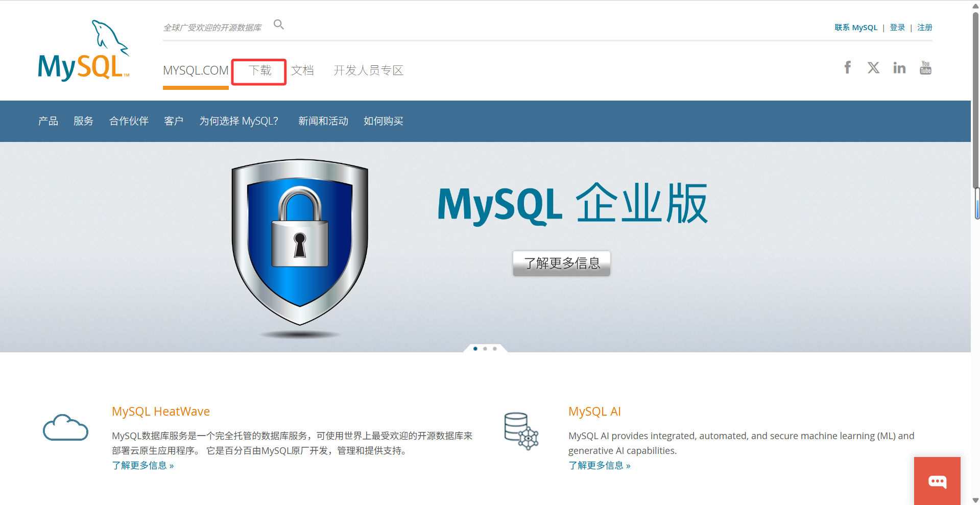Image resolution: width=980 pixels, height=505 pixels.
Task: Open the 服务 menu
Action: tap(83, 121)
